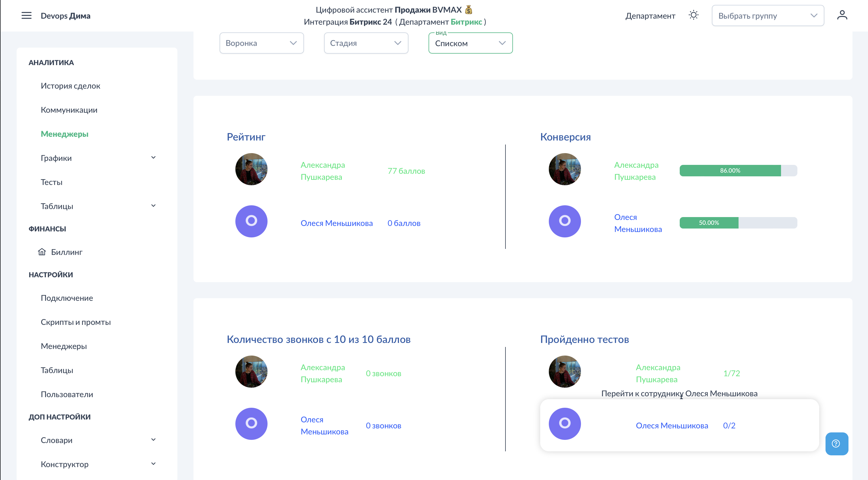Viewport: 868px width, 480px height.
Task: Open the Воронка dropdown
Action: pos(261,43)
